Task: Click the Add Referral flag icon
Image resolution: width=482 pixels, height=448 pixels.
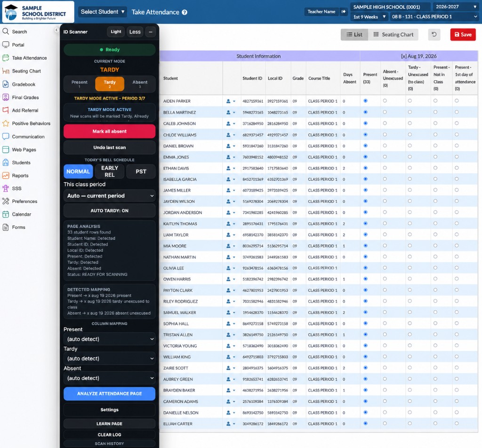Action: tap(6, 110)
